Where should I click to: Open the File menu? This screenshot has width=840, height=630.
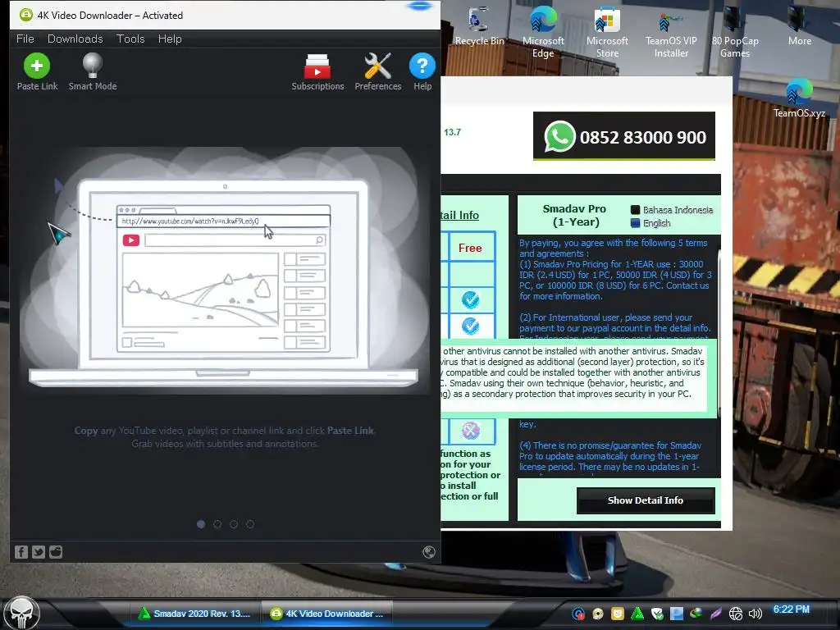pyautogui.click(x=25, y=39)
